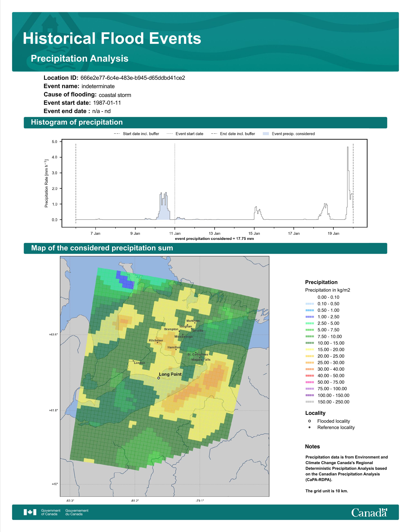The image size is (411, 532).
Task: Click the 'Gouvernement du Canada' footer text
Action: point(77,512)
